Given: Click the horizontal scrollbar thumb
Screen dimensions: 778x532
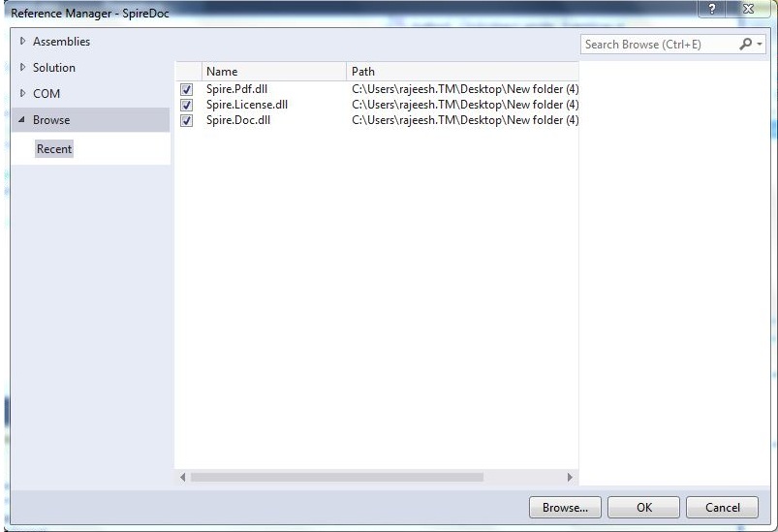Looking at the screenshot, I should (x=337, y=477).
